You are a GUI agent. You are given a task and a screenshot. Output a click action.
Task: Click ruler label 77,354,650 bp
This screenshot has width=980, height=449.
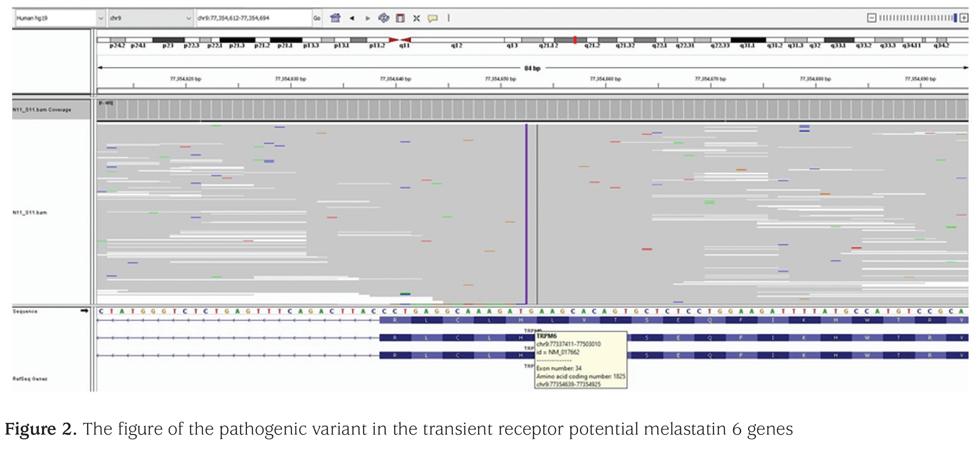(501, 79)
